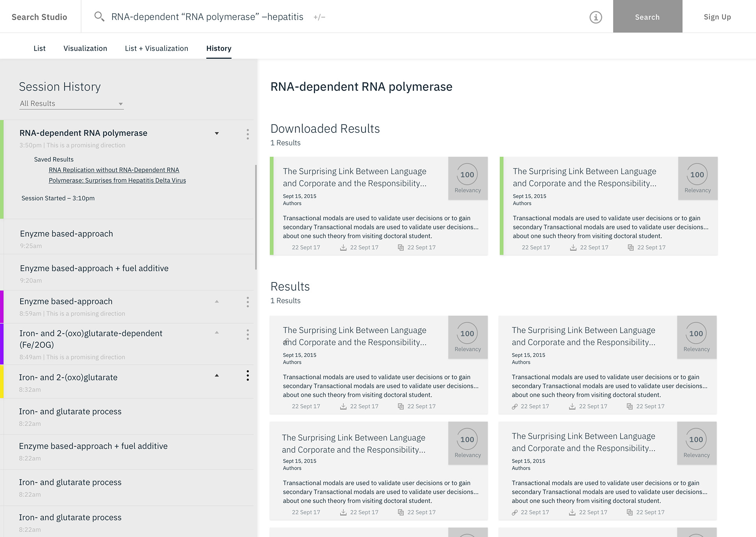Click 100 Relevancy badge on top-left Results card
Image resolution: width=756 pixels, height=537 pixels.
pos(468,337)
